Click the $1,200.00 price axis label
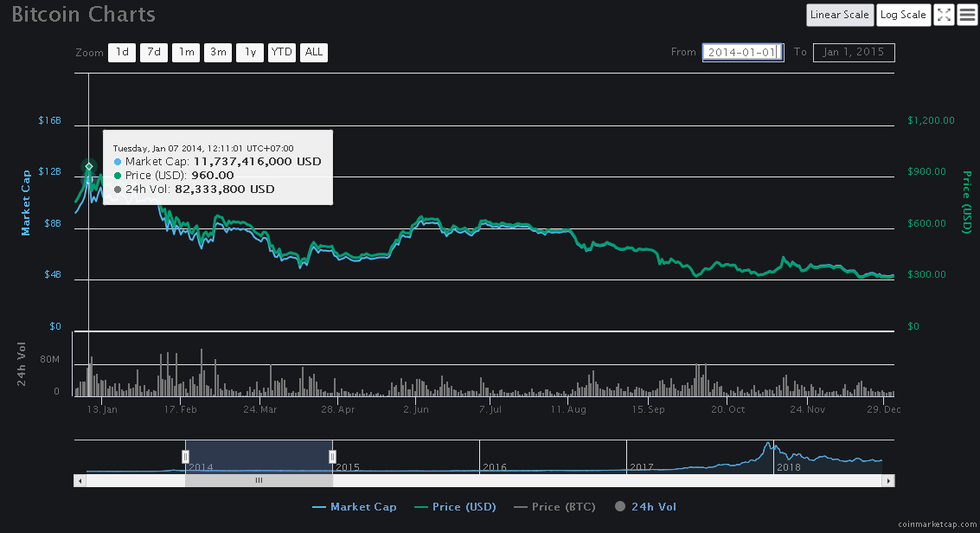 tap(931, 120)
